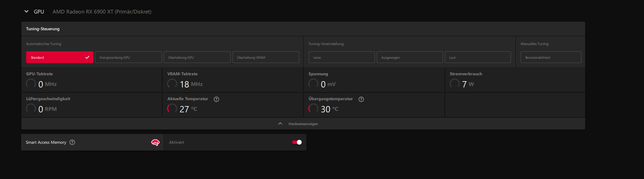The width and height of the screenshot is (644, 179).
Task: Click the 27 °C temperature value
Action: 188,109
